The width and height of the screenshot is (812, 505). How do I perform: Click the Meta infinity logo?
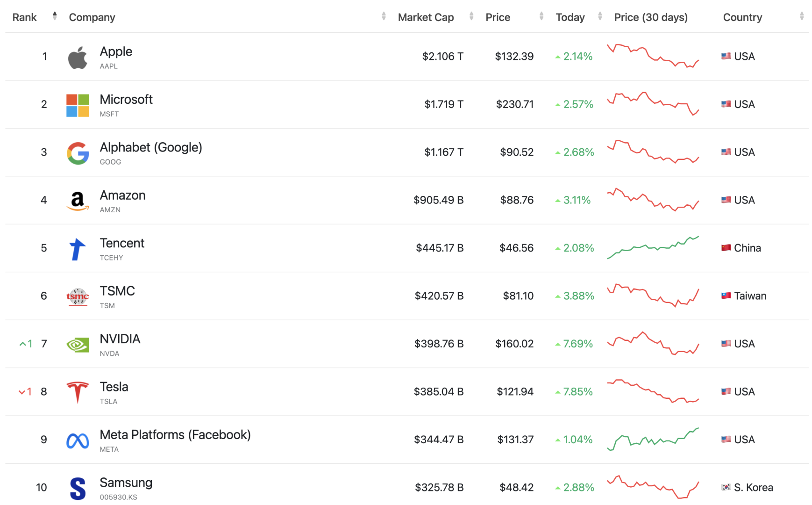78,441
